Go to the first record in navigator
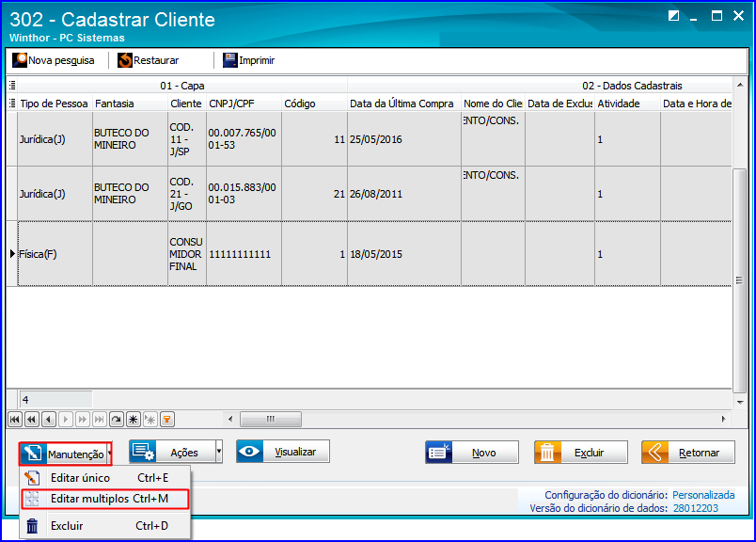Viewport: 756px width, 542px height. pos(15,420)
